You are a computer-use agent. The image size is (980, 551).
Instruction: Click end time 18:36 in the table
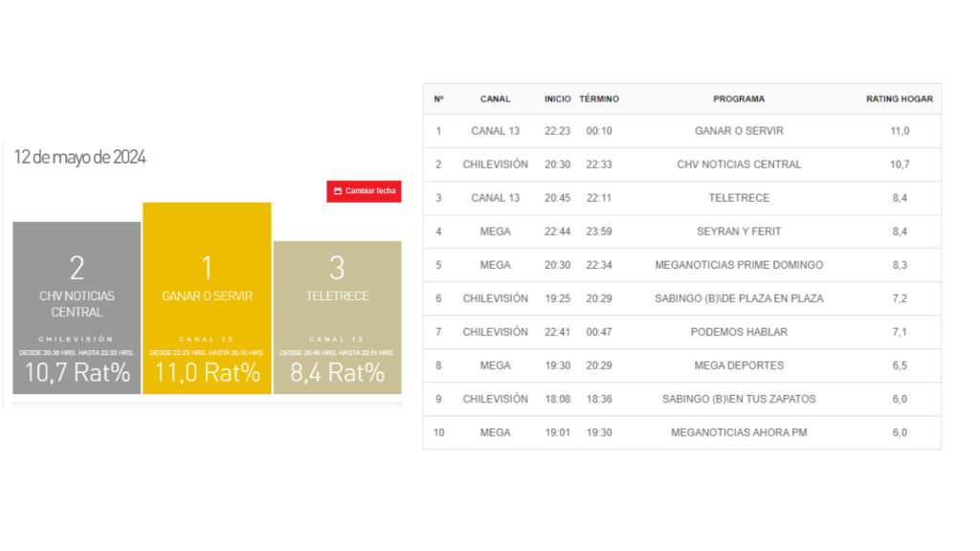point(599,399)
